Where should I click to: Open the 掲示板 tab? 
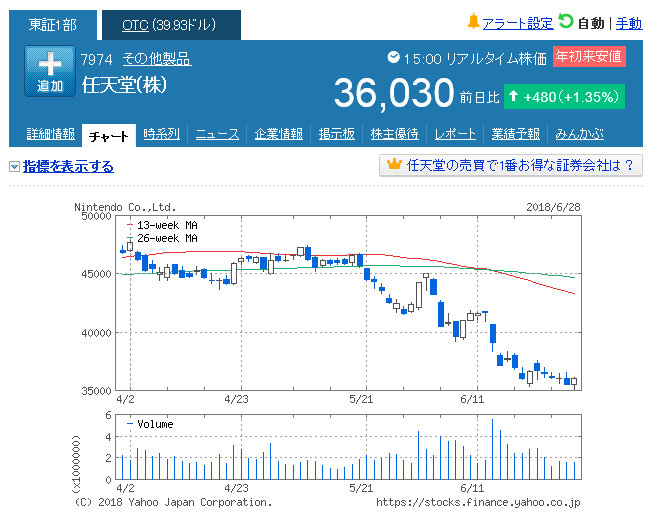click(336, 134)
